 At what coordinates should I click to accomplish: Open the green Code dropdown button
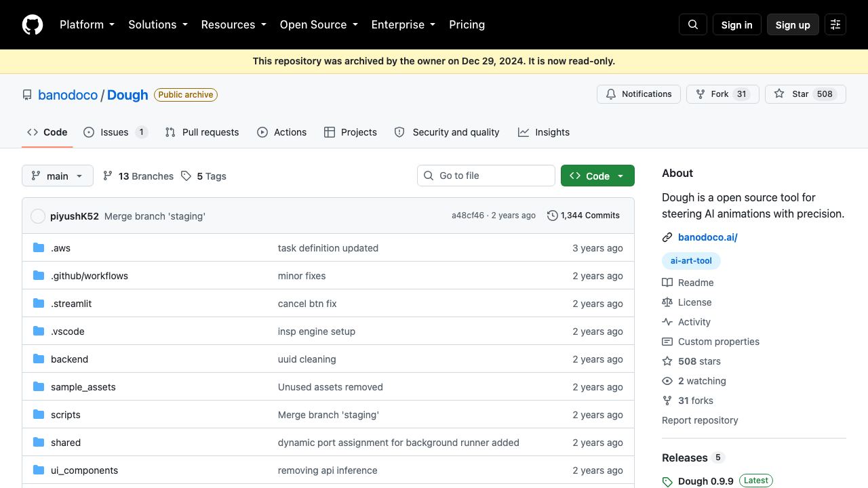click(x=597, y=176)
